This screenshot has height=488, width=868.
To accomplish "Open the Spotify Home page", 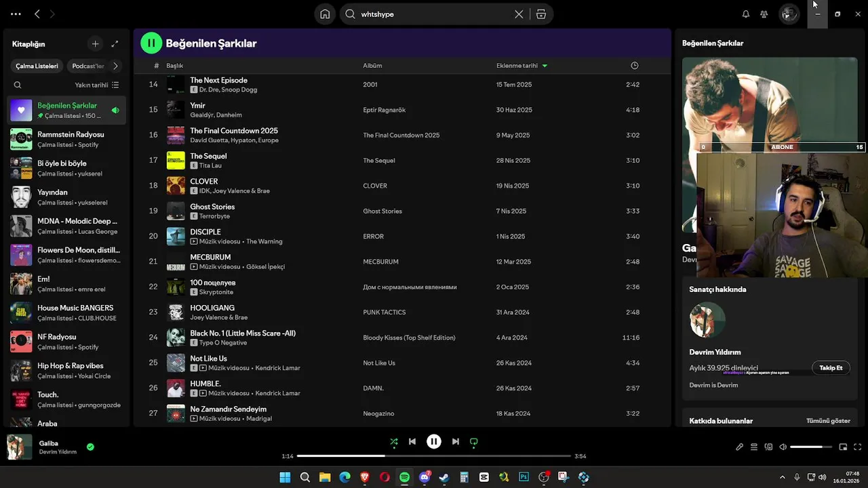I will pyautogui.click(x=325, y=14).
